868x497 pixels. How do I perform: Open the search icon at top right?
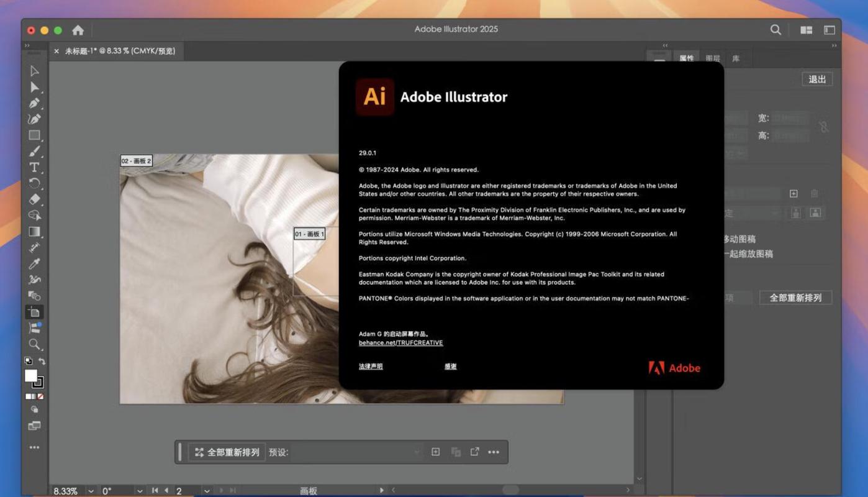click(x=775, y=30)
